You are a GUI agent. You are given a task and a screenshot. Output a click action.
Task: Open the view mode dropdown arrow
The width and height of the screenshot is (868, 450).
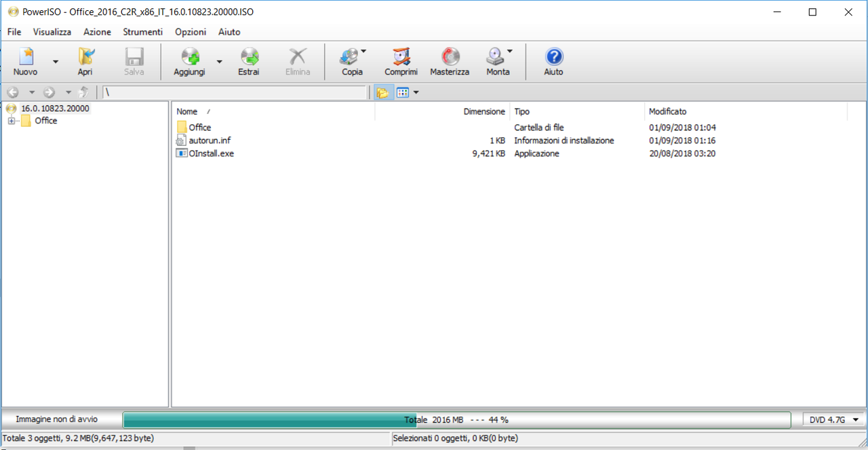[416, 92]
